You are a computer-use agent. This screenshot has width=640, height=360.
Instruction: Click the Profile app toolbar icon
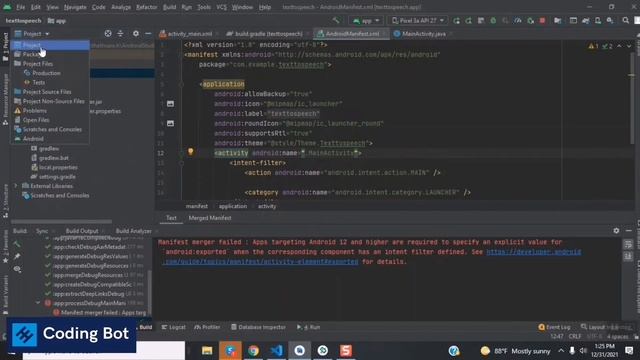[518, 20]
